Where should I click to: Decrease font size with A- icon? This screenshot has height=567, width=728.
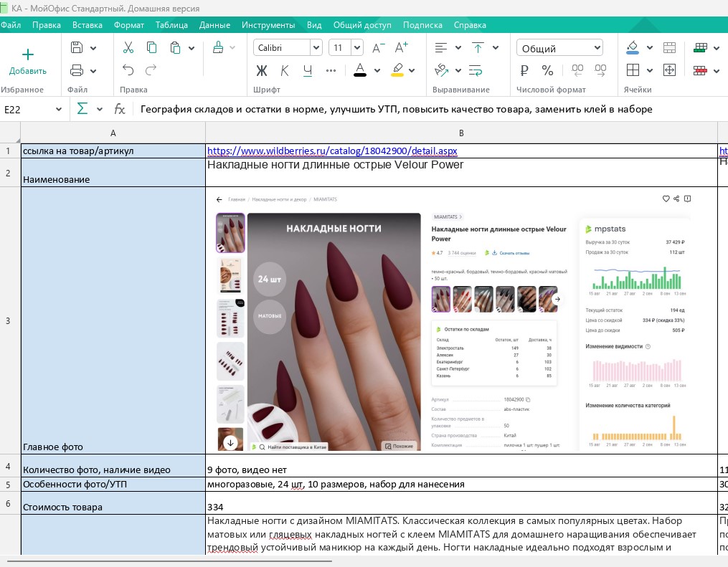point(379,47)
